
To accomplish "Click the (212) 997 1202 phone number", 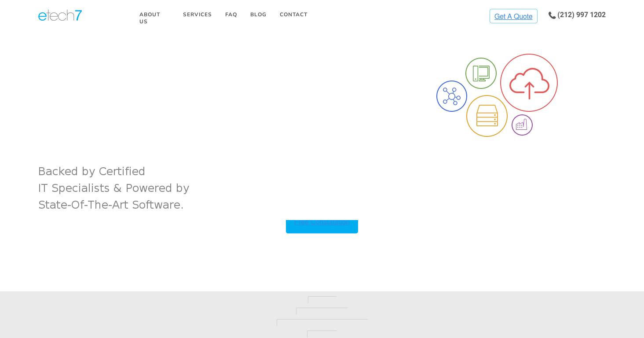I will pos(581,15).
